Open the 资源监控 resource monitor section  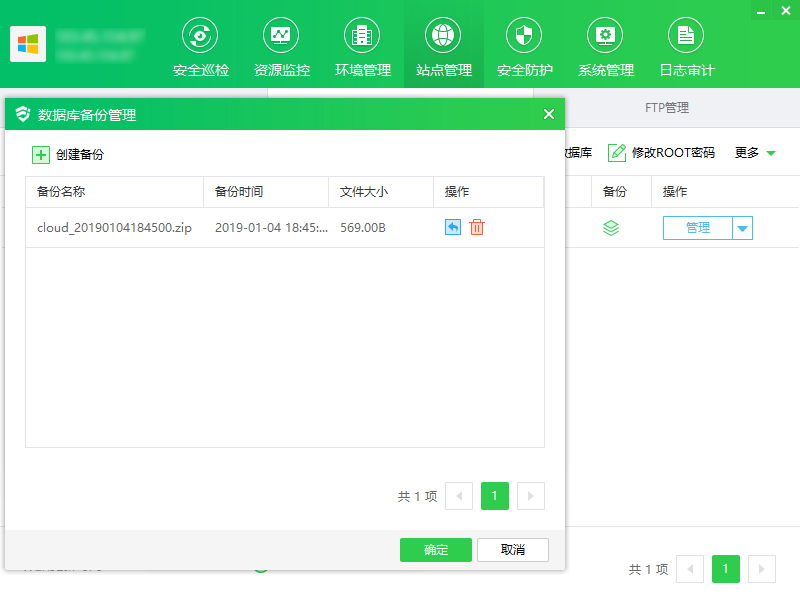[x=281, y=47]
